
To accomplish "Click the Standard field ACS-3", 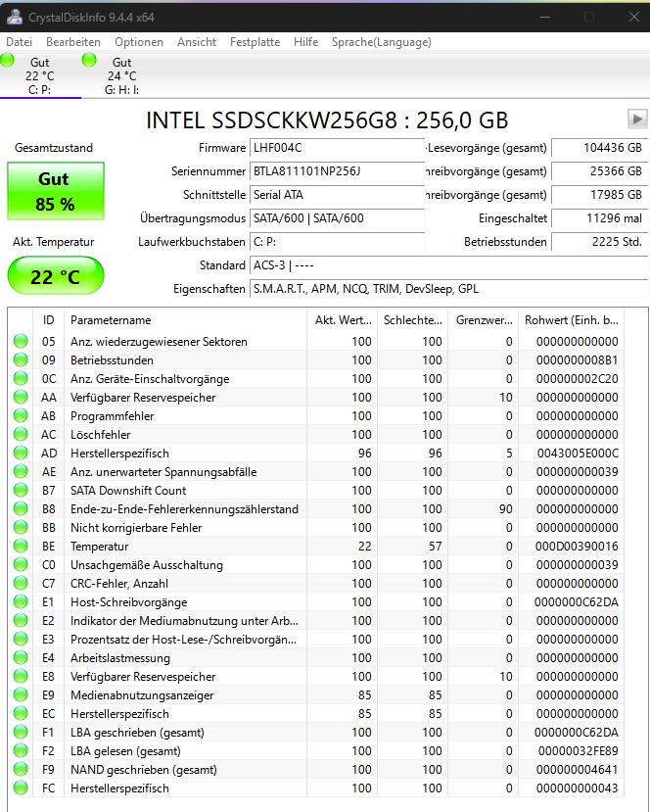I will click(448, 265).
